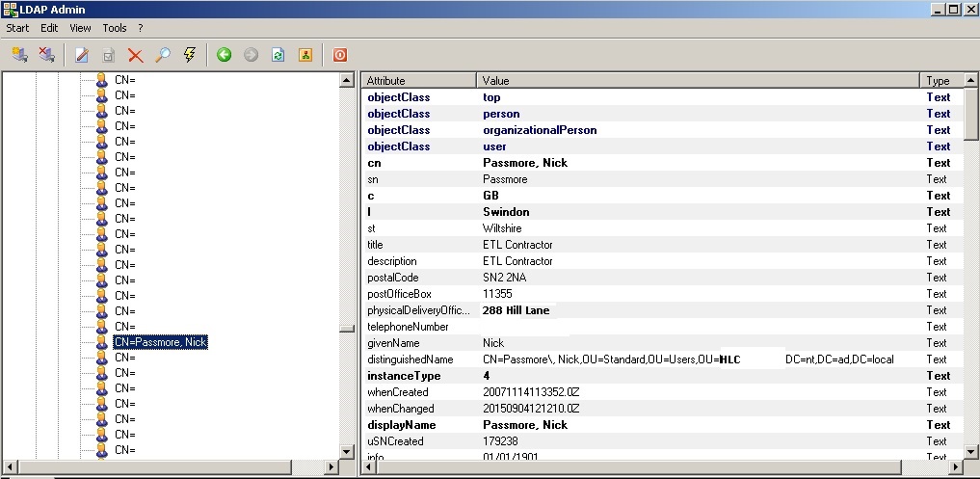Image resolution: width=980 pixels, height=479 pixels.
Task: Select the instanceType attribute row
Action: (663, 376)
